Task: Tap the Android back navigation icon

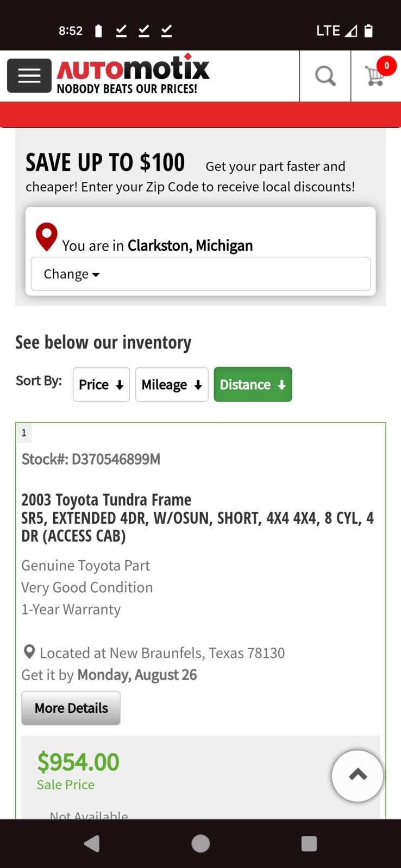Action: (92, 844)
